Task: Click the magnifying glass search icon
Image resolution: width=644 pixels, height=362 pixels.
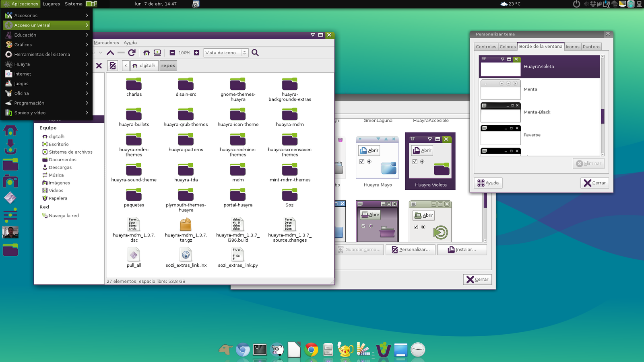Action: click(255, 53)
